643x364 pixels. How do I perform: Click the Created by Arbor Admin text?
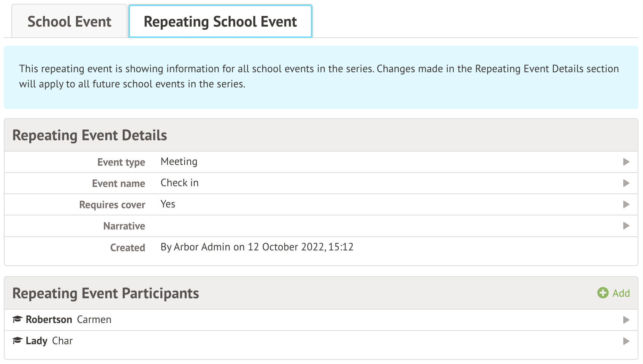tap(257, 247)
